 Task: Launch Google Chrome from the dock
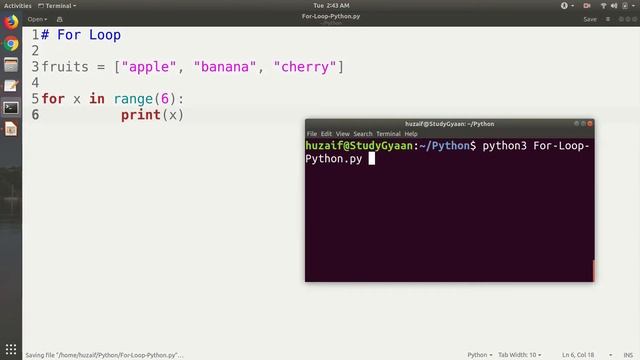[11, 43]
